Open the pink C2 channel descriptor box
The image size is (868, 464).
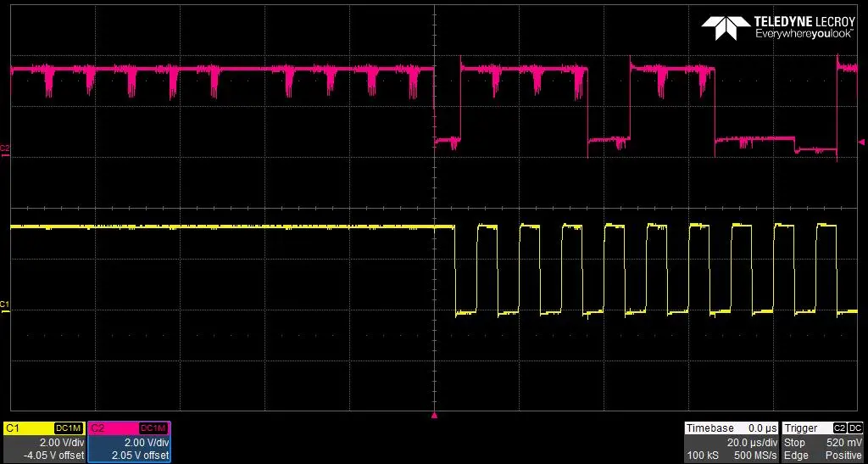point(129,442)
